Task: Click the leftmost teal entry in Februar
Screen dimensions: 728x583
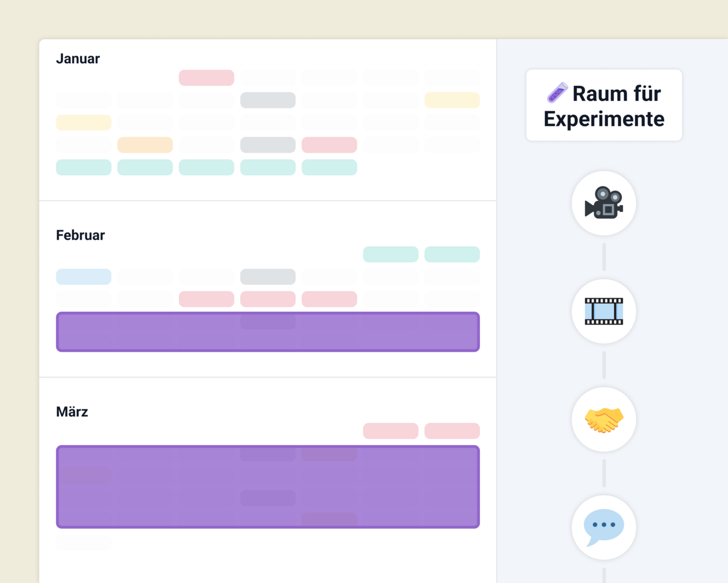Action: coord(390,254)
